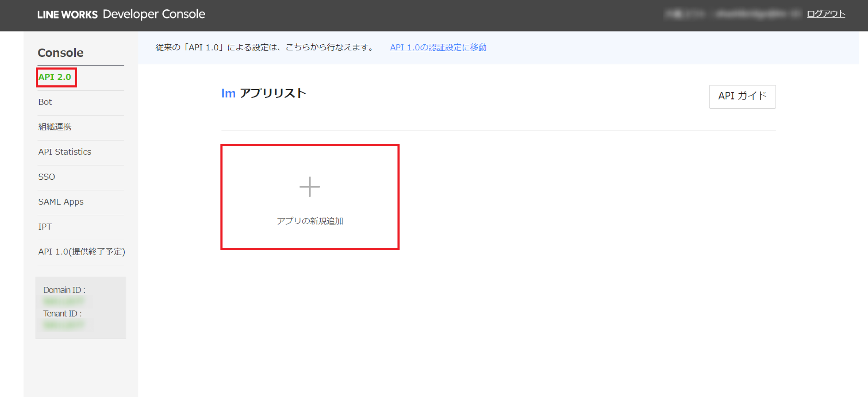Open the SAML Apps page
The height and width of the screenshot is (397, 868).
click(61, 202)
